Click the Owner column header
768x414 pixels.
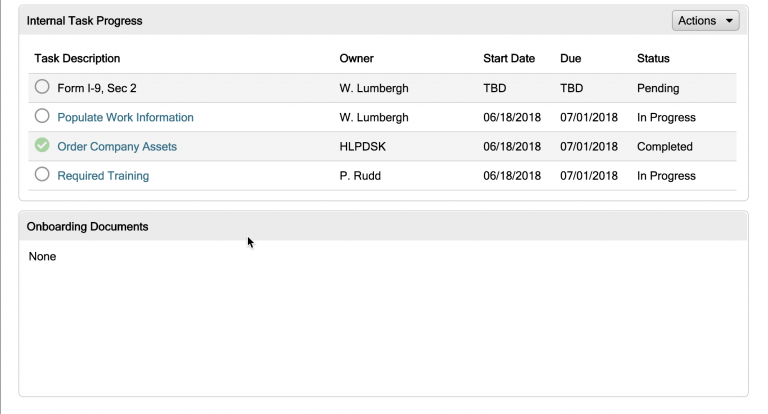(x=357, y=58)
